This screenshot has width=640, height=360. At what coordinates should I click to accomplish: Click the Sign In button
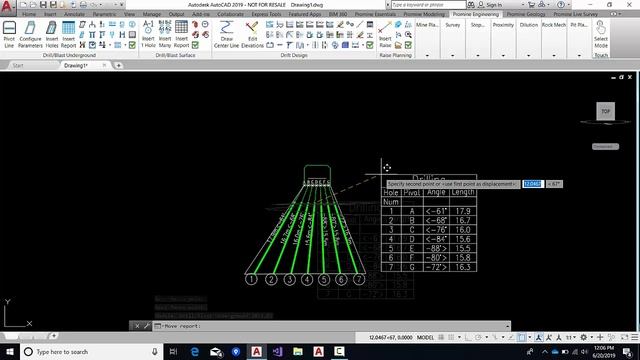490,5
